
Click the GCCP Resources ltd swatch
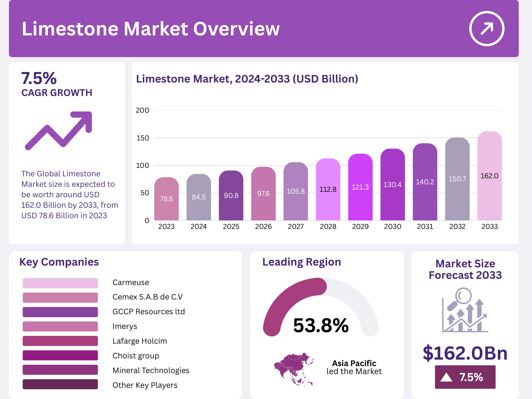click(60, 312)
